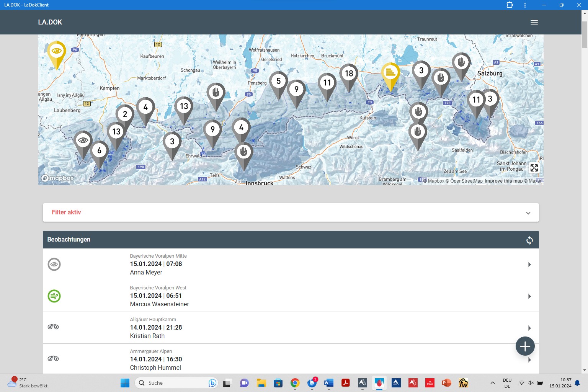This screenshot has height=392, width=588.
Task: Click Improve this map link
Action: 503,181
